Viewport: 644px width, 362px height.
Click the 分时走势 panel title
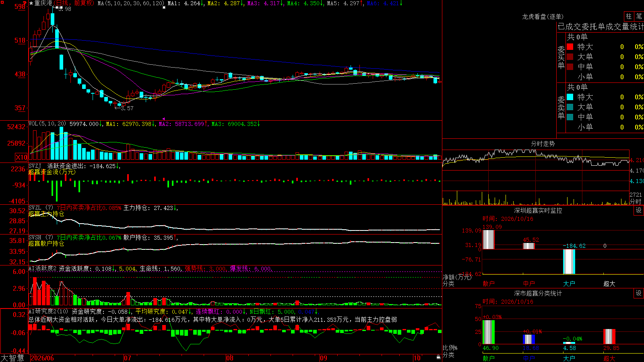pos(543,144)
